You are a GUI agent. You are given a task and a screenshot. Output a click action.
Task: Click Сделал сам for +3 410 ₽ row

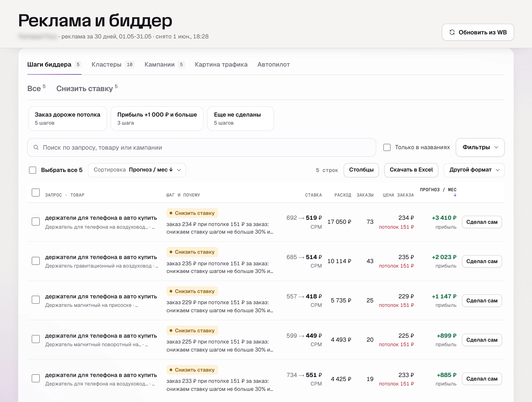pos(482,222)
